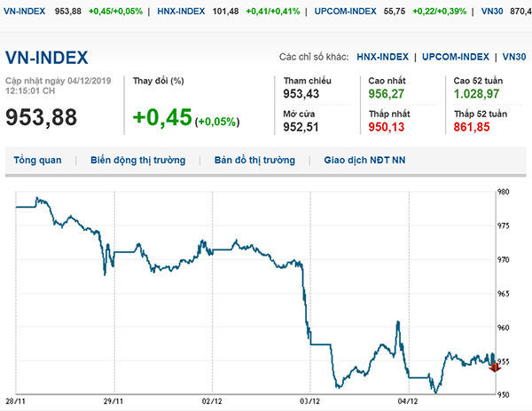Open VN30 link beside Các chỉ số khác
The image size is (532, 411).
[513, 57]
